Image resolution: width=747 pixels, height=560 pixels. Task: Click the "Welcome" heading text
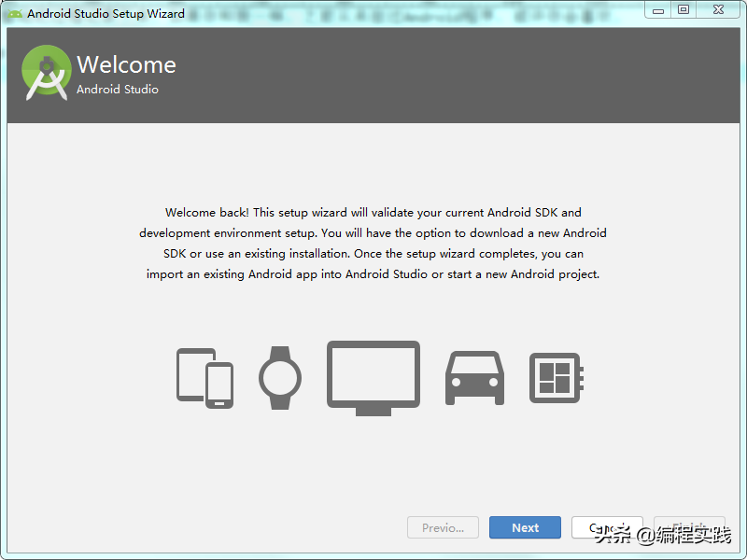(x=126, y=64)
